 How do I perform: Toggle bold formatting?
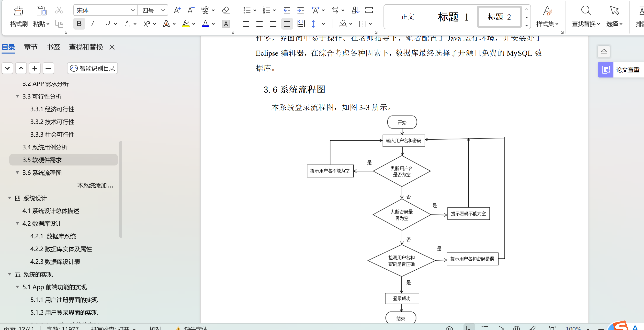click(x=79, y=24)
